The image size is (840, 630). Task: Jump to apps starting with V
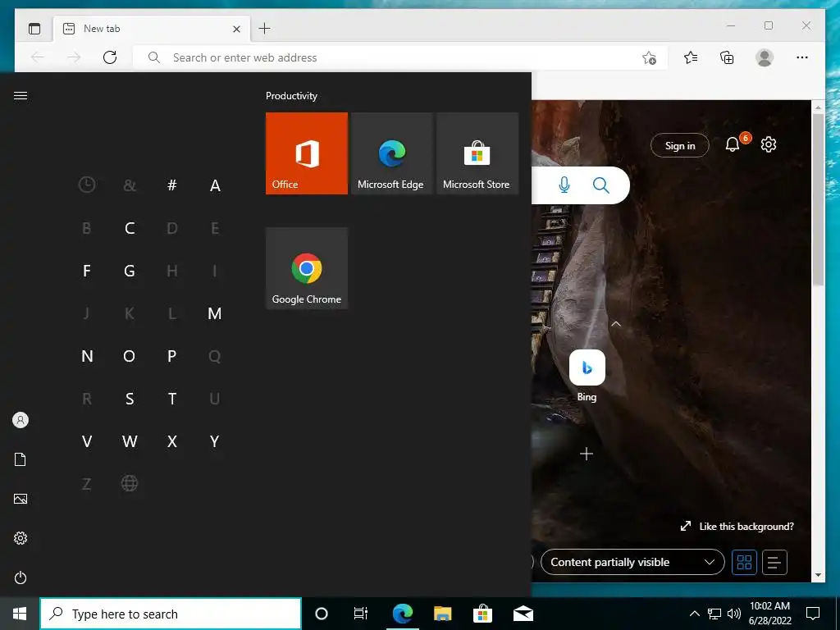click(87, 441)
